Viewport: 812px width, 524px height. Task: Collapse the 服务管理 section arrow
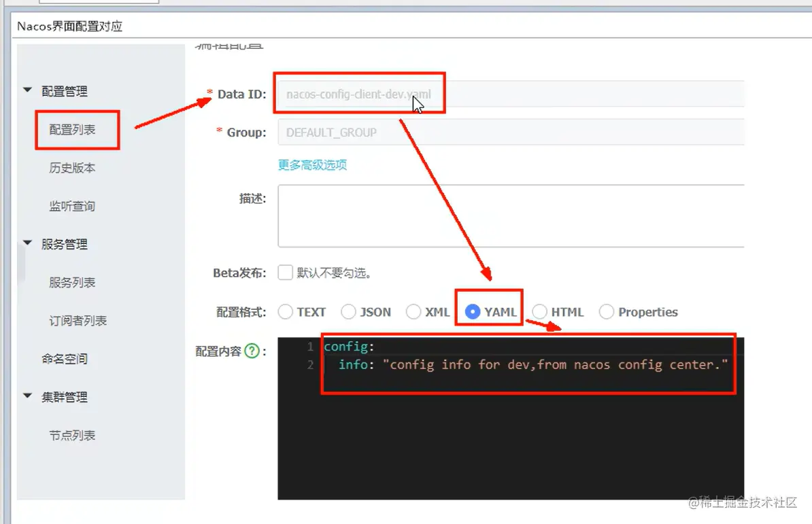[28, 243]
